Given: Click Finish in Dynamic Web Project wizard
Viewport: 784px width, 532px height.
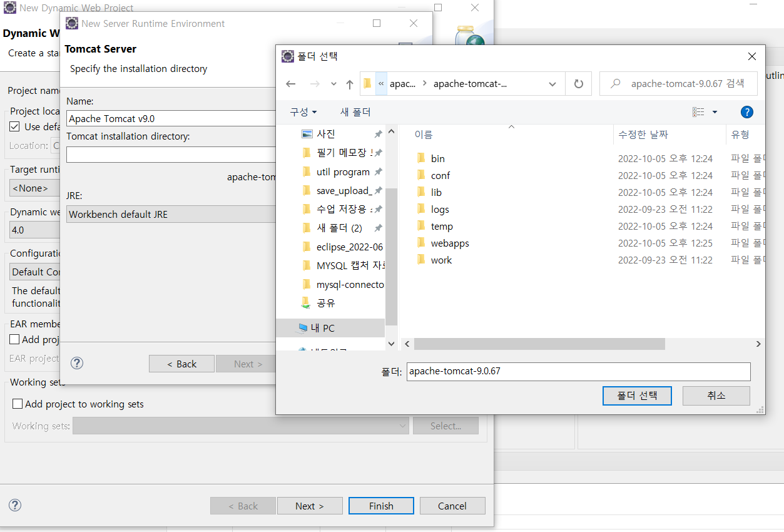Looking at the screenshot, I should 381,506.
